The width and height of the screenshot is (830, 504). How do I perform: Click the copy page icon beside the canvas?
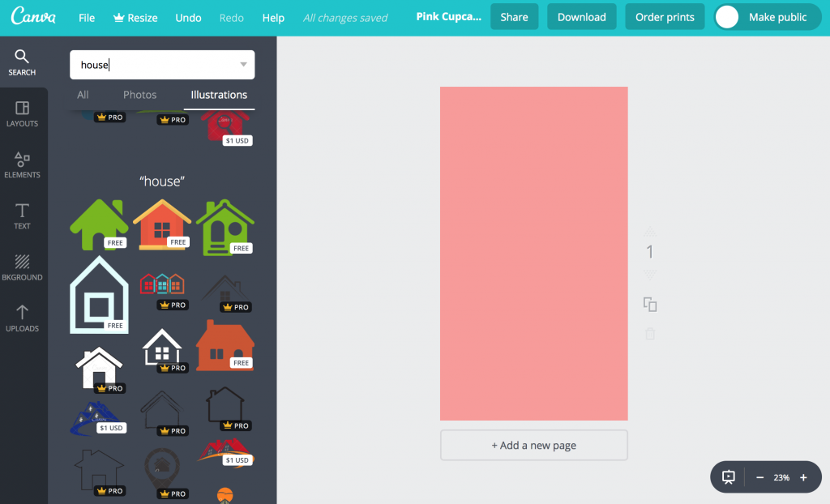(649, 304)
